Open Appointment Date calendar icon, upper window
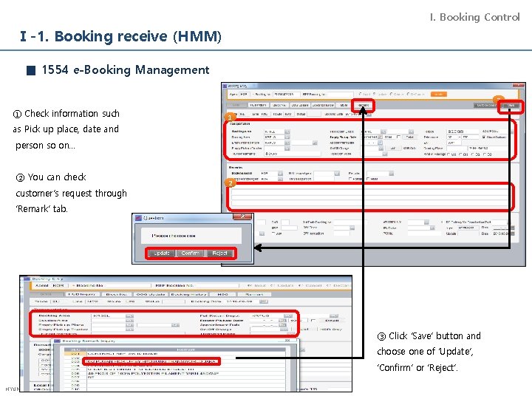This screenshot has height=399, width=532. (x=381, y=143)
